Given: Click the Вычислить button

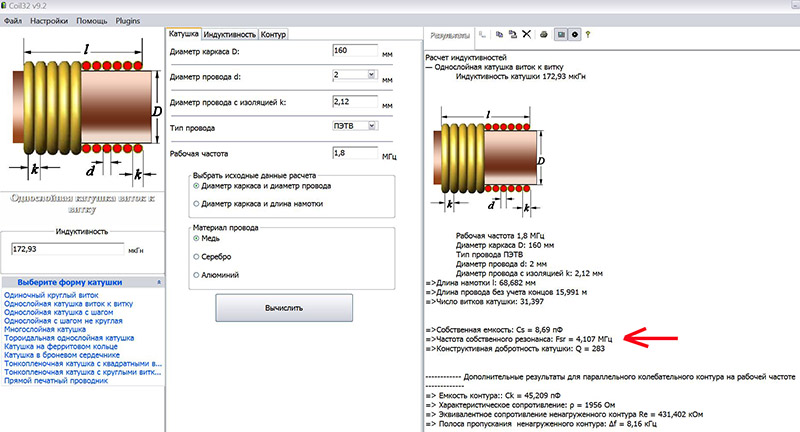Looking at the screenshot, I should [284, 308].
